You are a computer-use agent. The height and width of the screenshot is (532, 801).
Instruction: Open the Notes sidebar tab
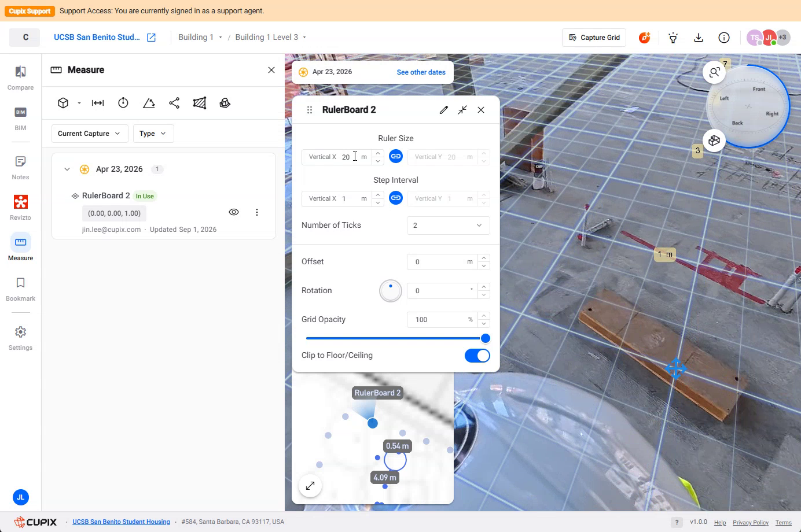(x=21, y=168)
